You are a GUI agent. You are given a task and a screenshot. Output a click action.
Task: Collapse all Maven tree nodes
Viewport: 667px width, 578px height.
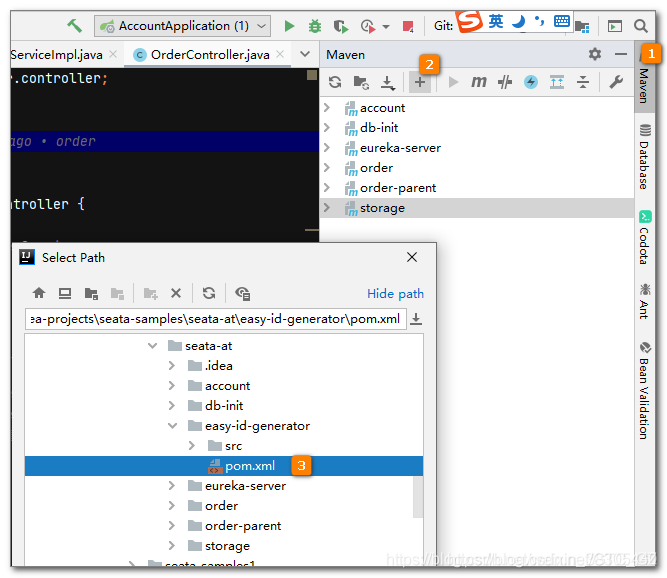[x=583, y=82]
